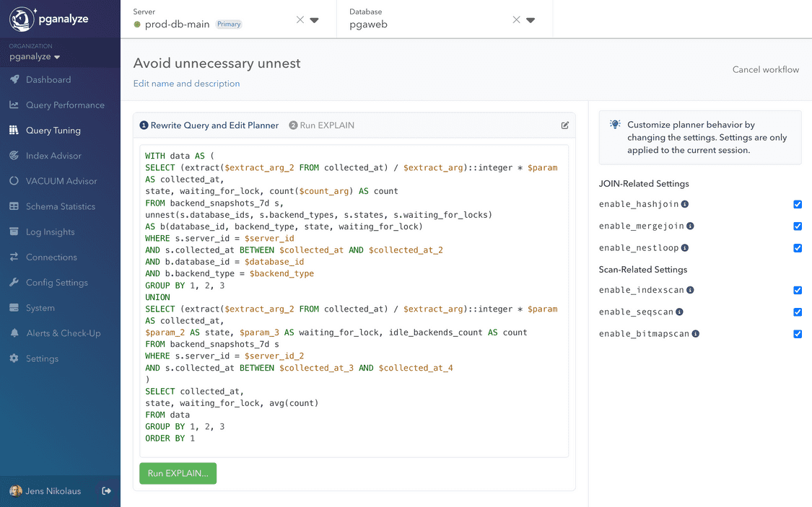
Task: Disable the enable_mergejoin setting
Action: (797, 226)
